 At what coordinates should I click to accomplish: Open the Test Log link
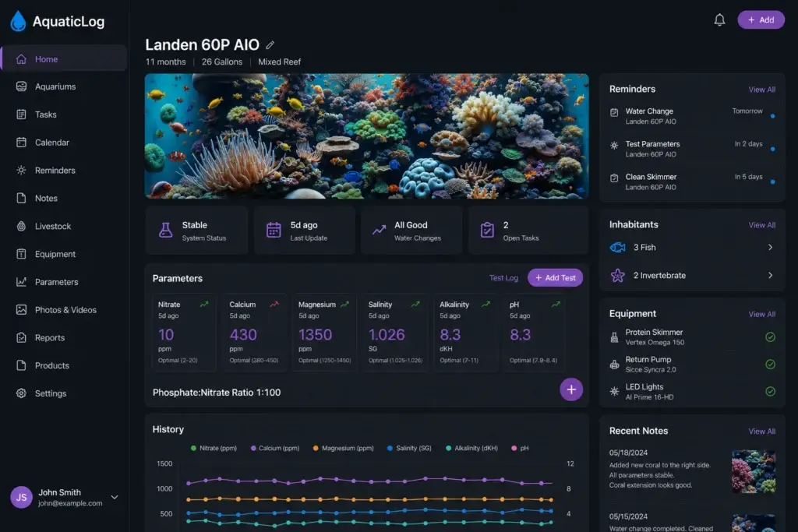pos(503,278)
